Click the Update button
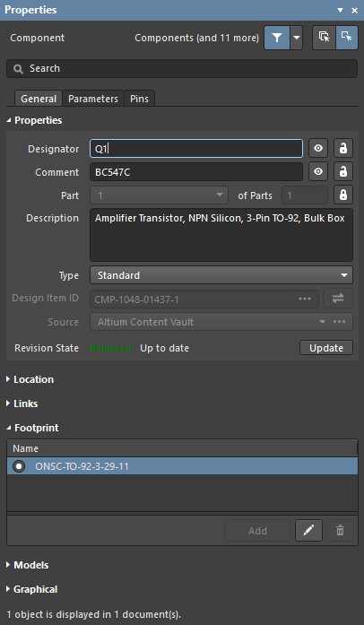The image size is (364, 625). (326, 348)
